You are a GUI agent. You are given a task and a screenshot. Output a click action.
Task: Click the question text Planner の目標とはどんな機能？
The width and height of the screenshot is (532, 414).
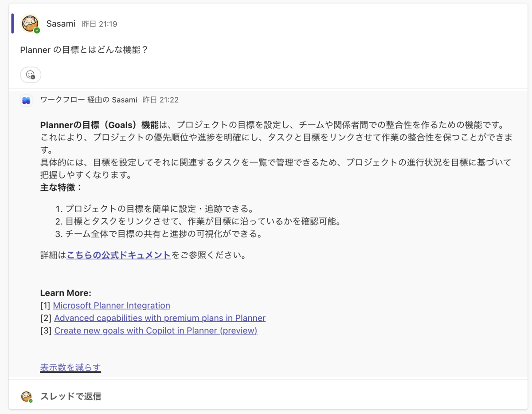(84, 50)
